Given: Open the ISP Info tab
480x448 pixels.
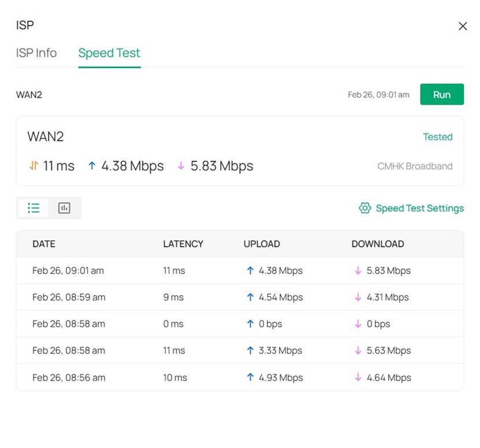Looking at the screenshot, I should point(36,53).
